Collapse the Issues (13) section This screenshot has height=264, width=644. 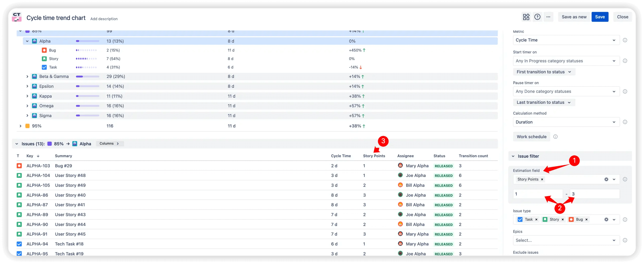[x=17, y=144]
